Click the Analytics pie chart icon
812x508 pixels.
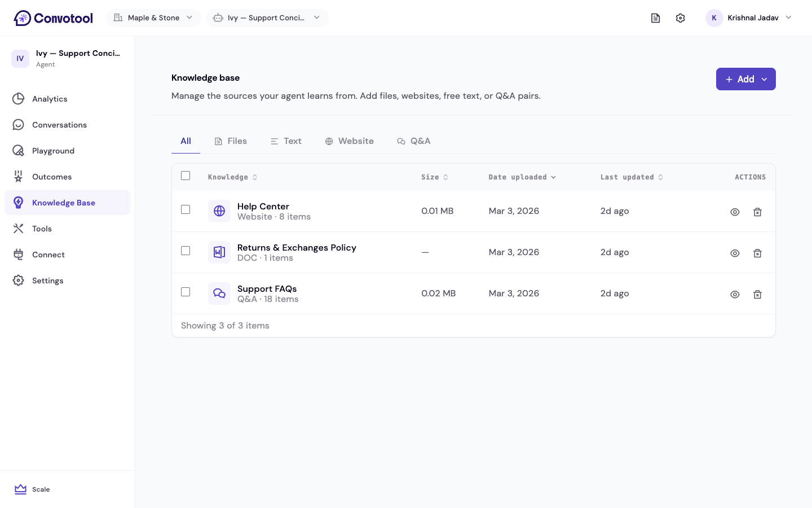(19, 99)
